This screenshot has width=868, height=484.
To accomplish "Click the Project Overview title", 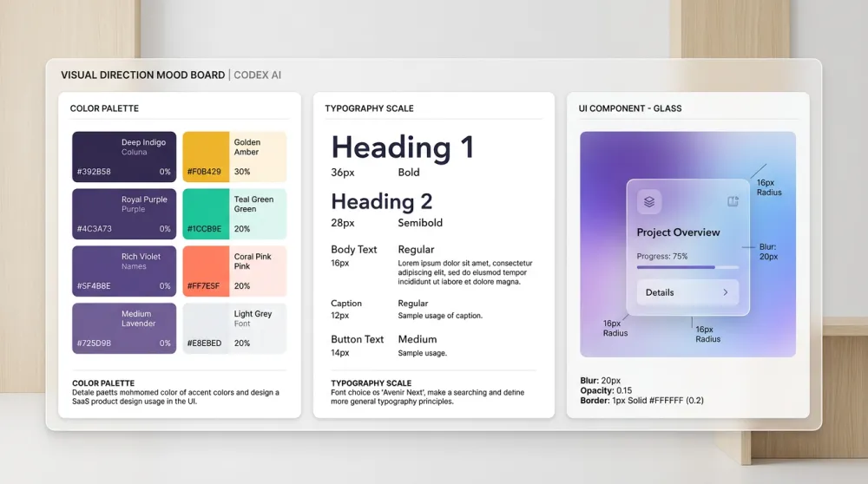I will pos(678,232).
